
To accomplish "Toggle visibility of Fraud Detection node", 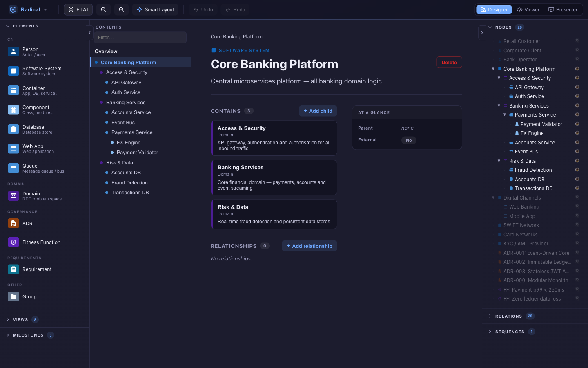I will pyautogui.click(x=577, y=170).
